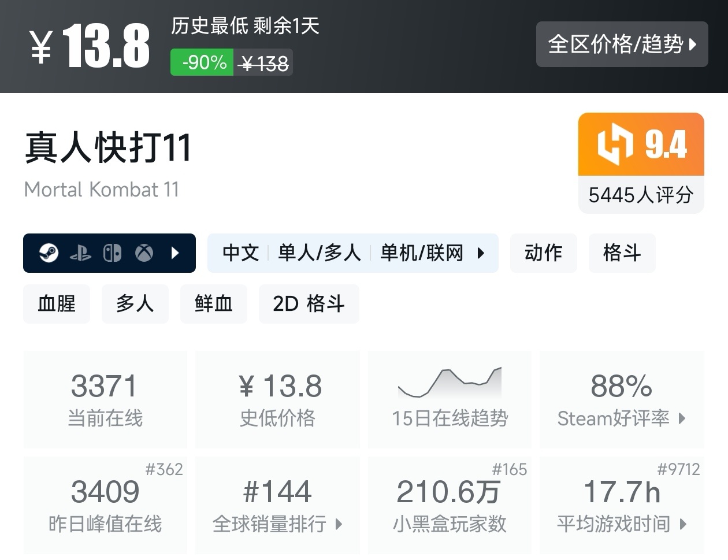Click the 真人快打11 game title
Screen dimensions: 728x560
pyautogui.click(x=107, y=147)
